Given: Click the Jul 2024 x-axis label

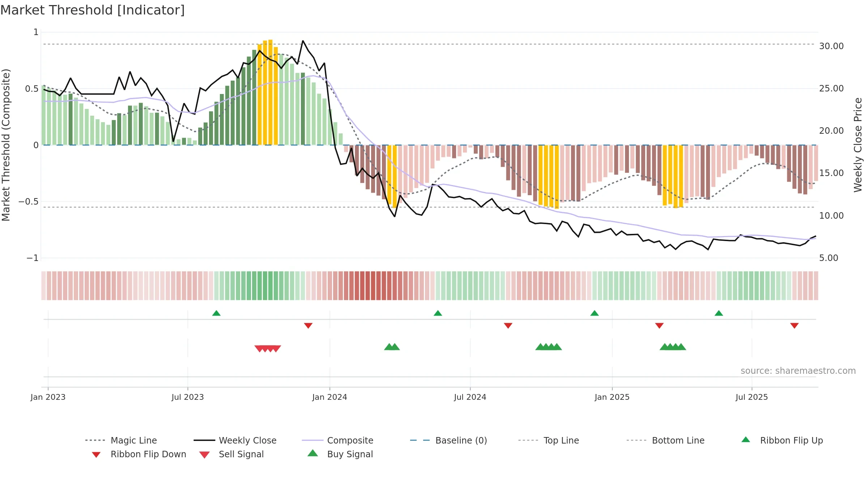Looking at the screenshot, I should pyautogui.click(x=470, y=397).
